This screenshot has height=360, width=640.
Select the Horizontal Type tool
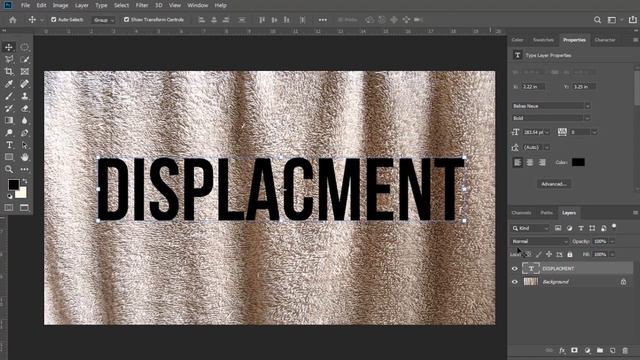[x=9, y=145]
